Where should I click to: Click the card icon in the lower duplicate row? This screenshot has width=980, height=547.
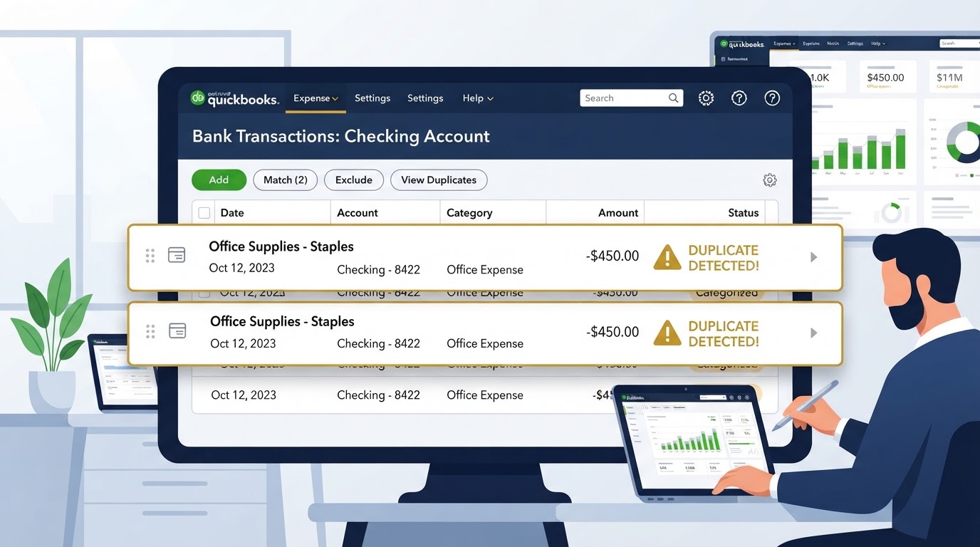pos(177,330)
